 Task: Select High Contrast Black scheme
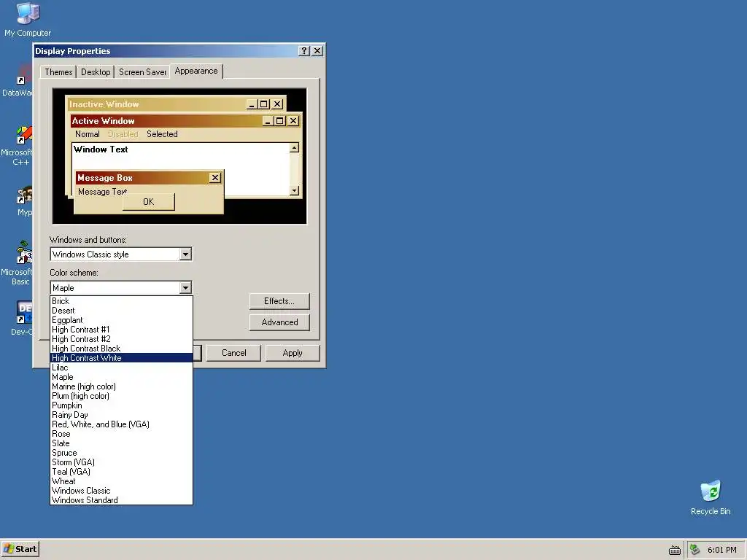point(122,349)
